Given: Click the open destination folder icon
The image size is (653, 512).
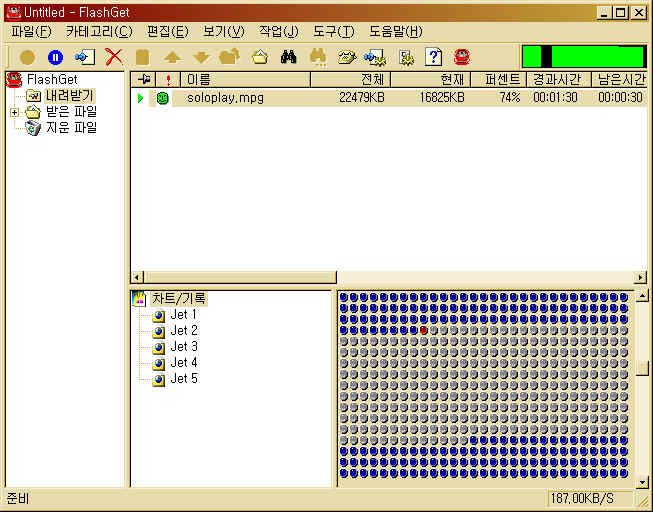Looking at the screenshot, I should coord(259,57).
